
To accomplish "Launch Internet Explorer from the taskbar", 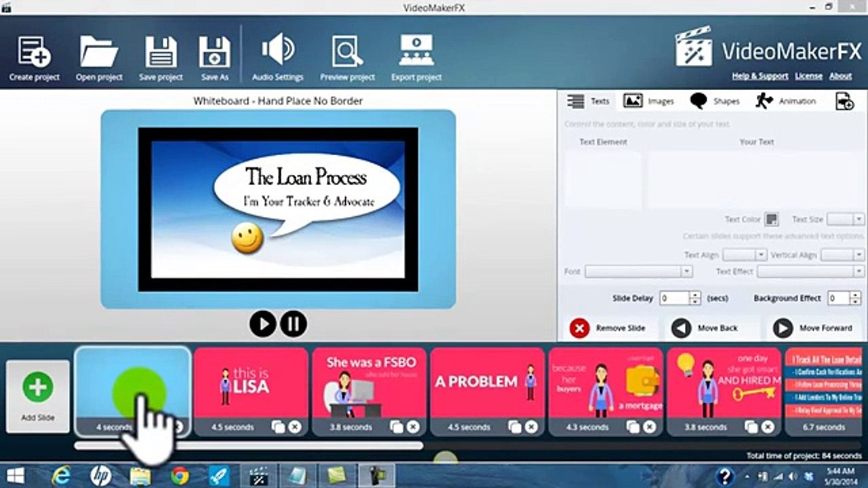I will click(x=61, y=476).
